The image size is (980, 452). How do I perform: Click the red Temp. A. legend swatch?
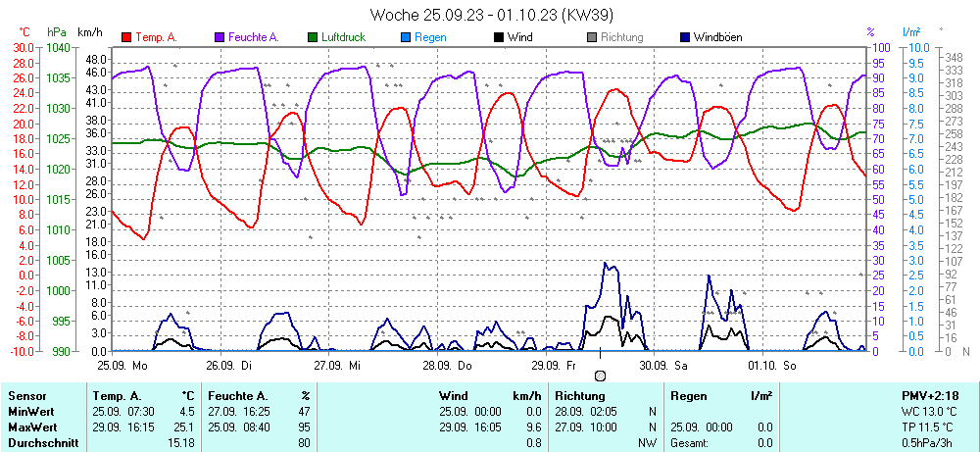point(126,38)
